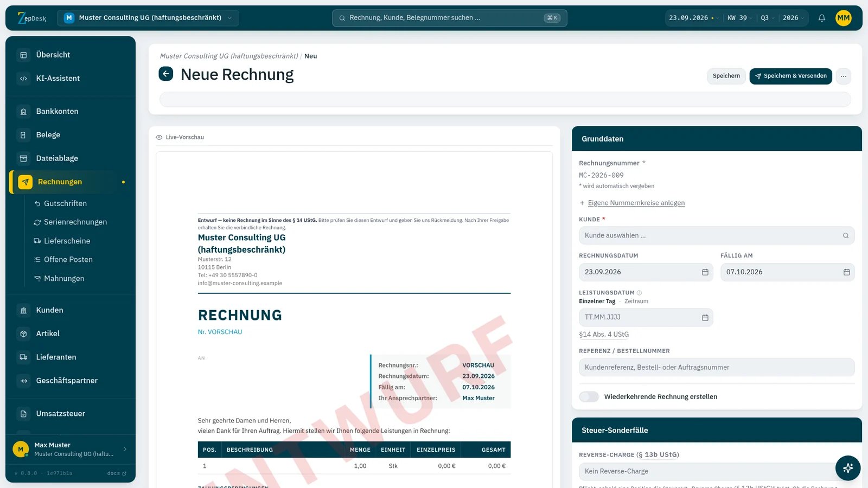Image resolution: width=868 pixels, height=488 pixels.
Task: Expand the Max Muster profile chevron
Action: pyautogui.click(x=125, y=449)
